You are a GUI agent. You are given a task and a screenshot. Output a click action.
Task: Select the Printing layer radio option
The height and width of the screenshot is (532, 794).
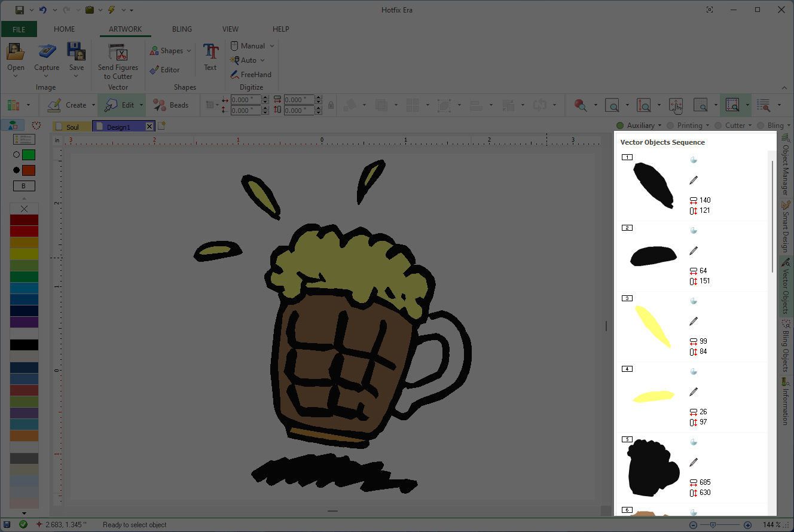pos(670,126)
